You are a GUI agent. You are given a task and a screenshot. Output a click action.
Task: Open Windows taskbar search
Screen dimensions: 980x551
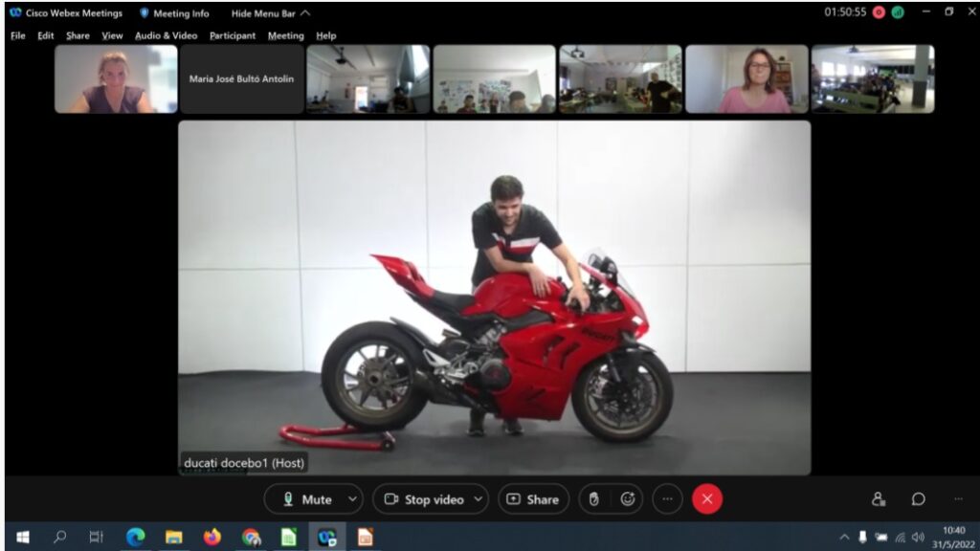(60, 537)
